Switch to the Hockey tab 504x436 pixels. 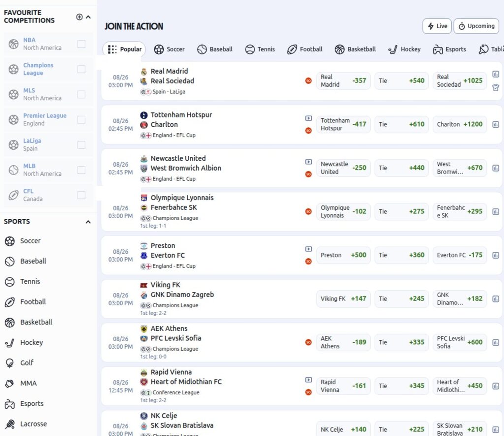coord(404,49)
